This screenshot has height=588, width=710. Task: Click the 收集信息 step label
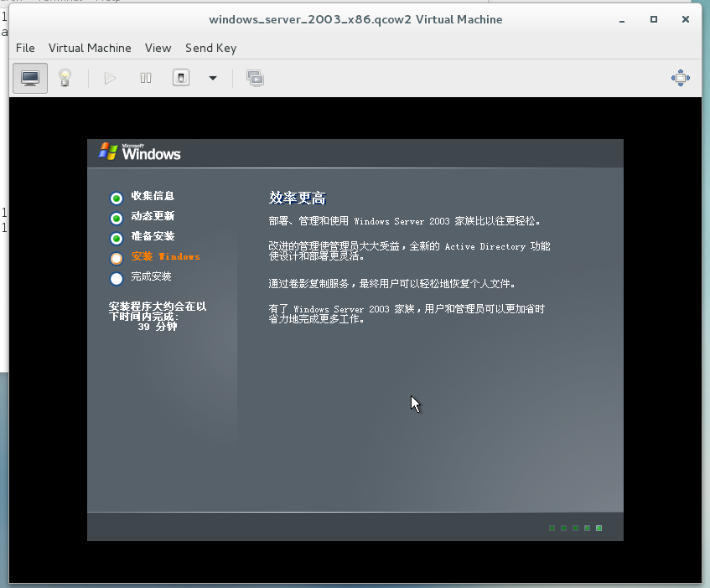tap(153, 196)
